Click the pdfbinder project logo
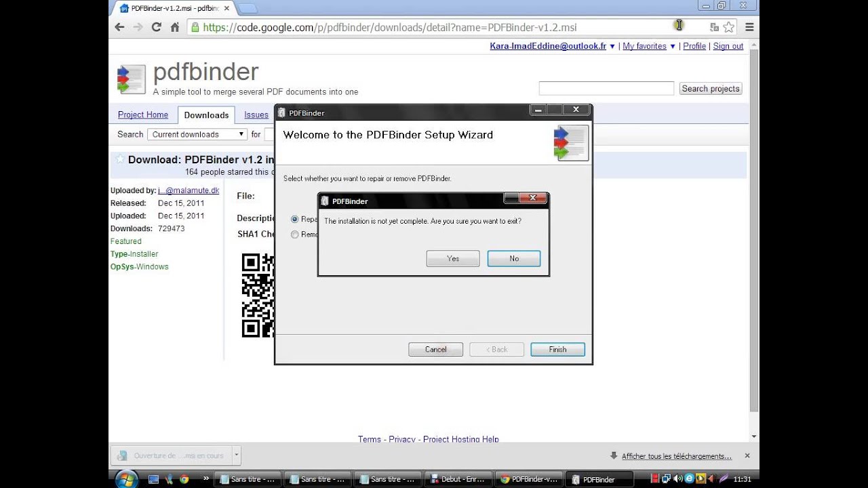 tap(131, 79)
